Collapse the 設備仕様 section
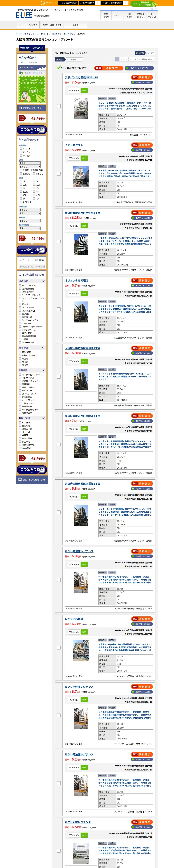Screen dimensions: 174x868 point(32,370)
